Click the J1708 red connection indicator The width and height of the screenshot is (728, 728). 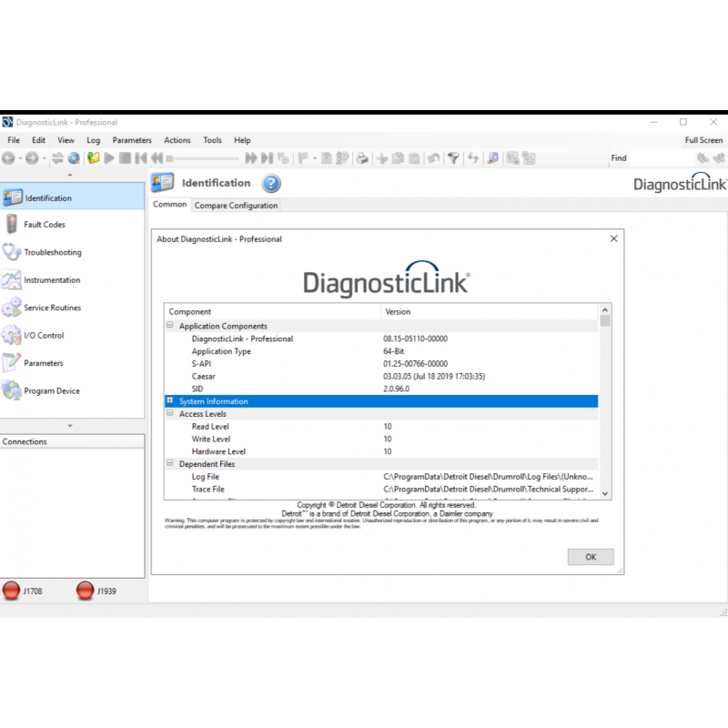tap(12, 591)
